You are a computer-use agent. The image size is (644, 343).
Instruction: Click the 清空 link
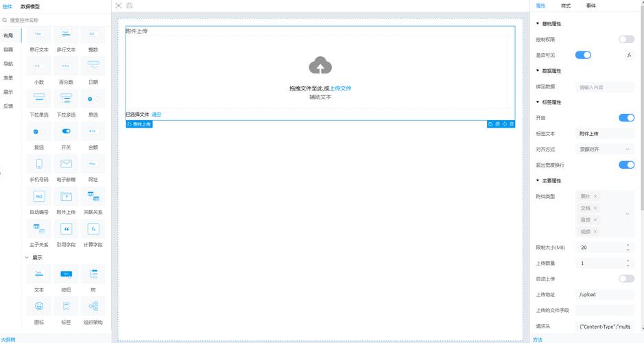156,115
